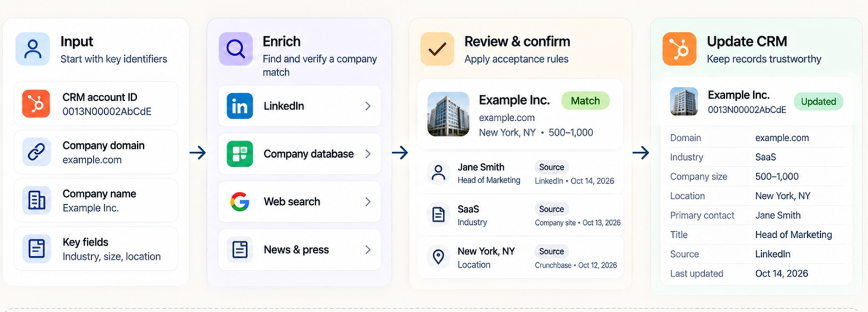Click the location pin icon beside New York, NY

coord(438,257)
